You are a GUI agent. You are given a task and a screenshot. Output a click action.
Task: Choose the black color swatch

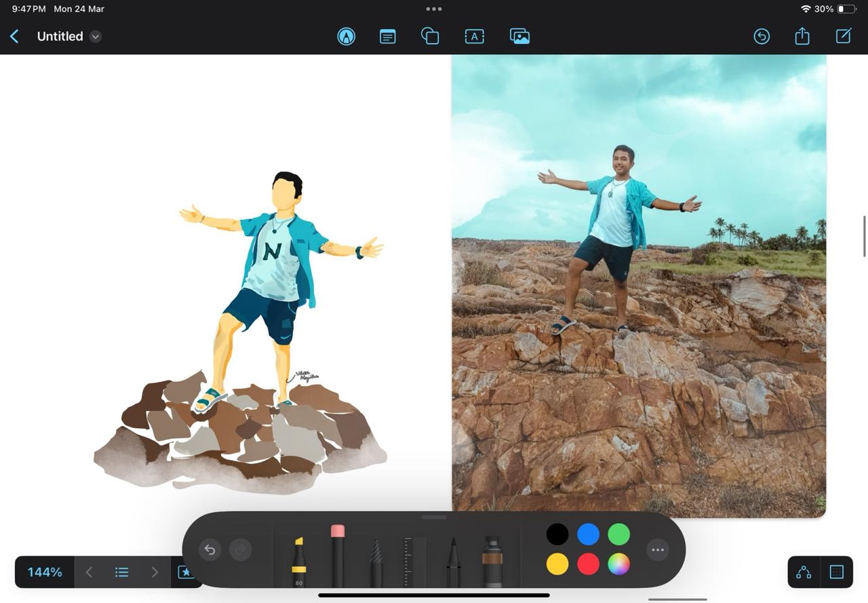pos(557,534)
